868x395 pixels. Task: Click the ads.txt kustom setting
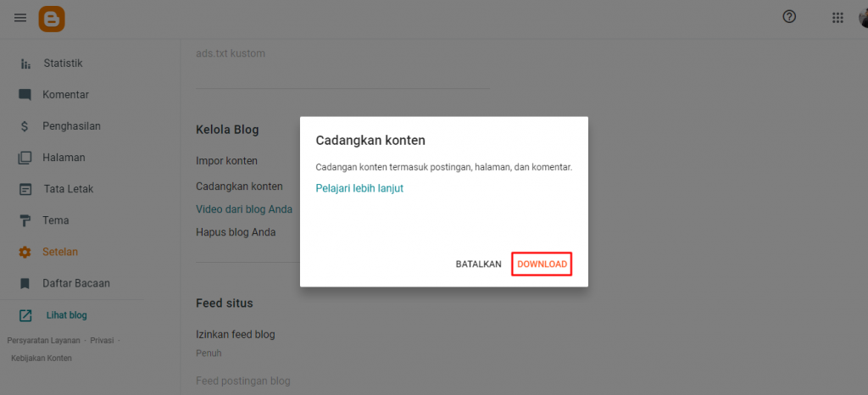(231, 53)
